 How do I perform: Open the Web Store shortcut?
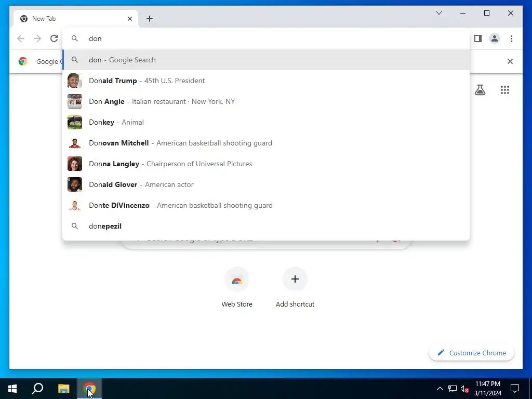coord(237,287)
